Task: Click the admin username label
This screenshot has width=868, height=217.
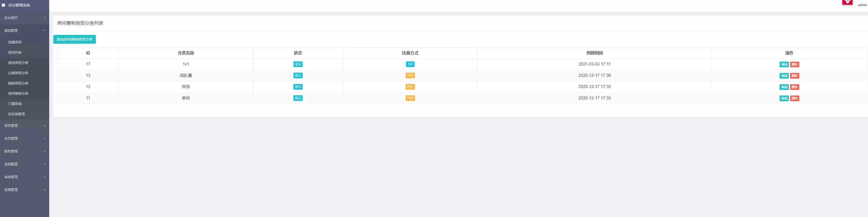Action: (862, 5)
